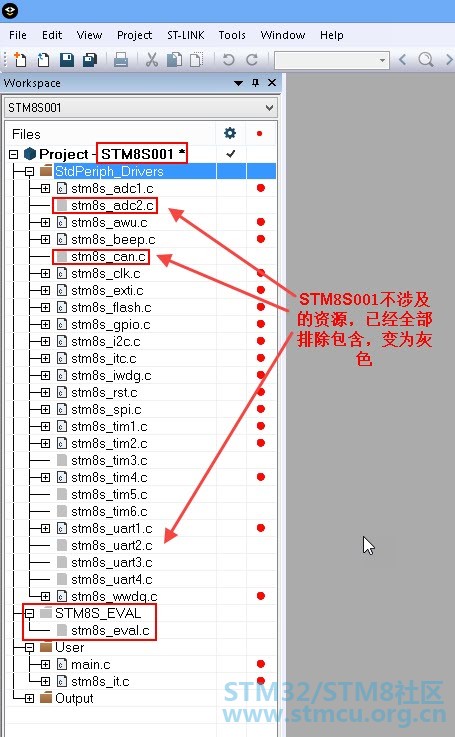Click the greyed-out stm8s_can.c file icon
455x737 pixels.
[62, 256]
